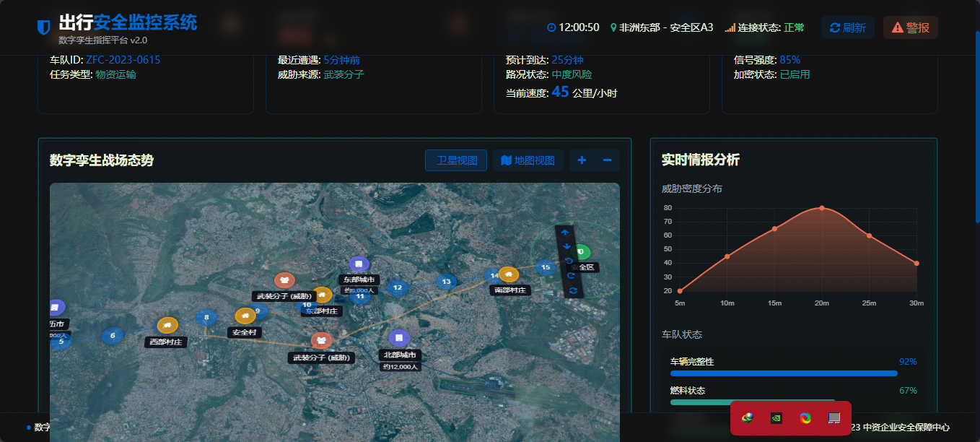Click the 南部村庄 house marker

click(508, 274)
